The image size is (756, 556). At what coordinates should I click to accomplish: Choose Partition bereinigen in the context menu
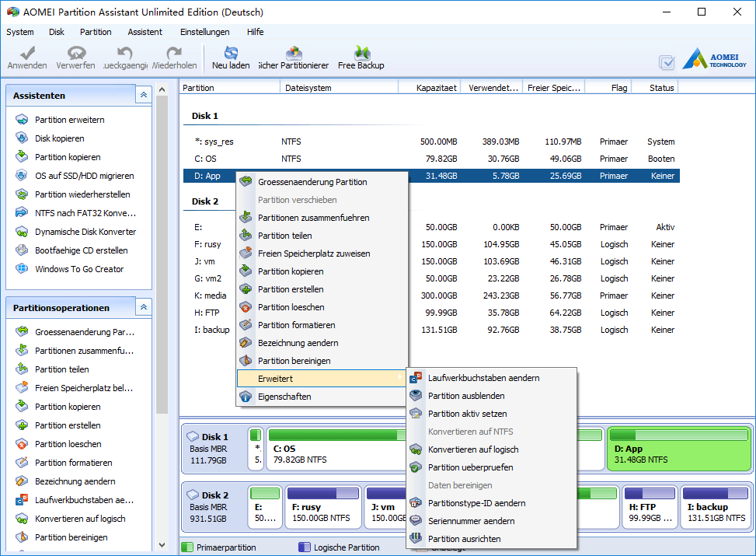pos(322,361)
